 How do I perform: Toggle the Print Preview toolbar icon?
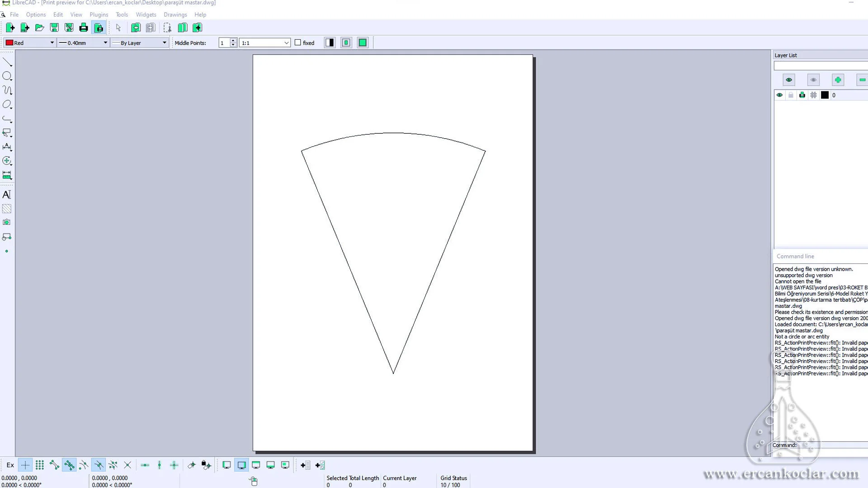pyautogui.click(x=99, y=28)
